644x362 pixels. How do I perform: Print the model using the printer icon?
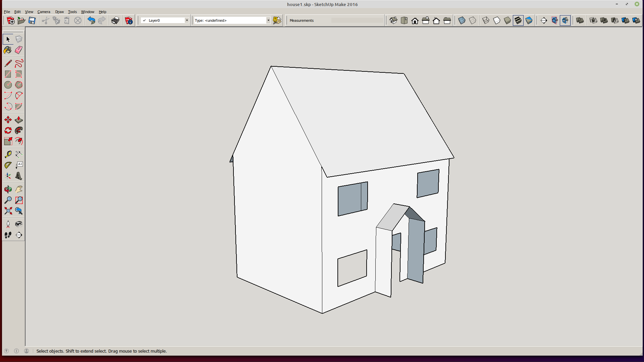click(115, 20)
